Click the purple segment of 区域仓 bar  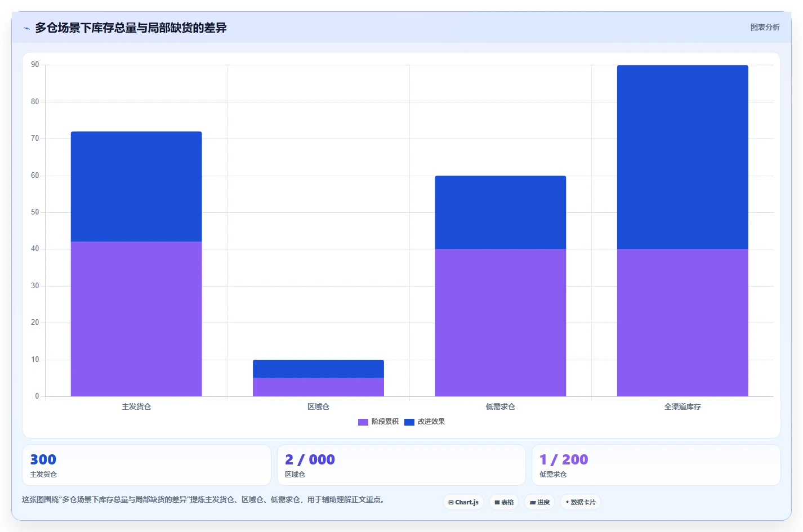click(318, 387)
